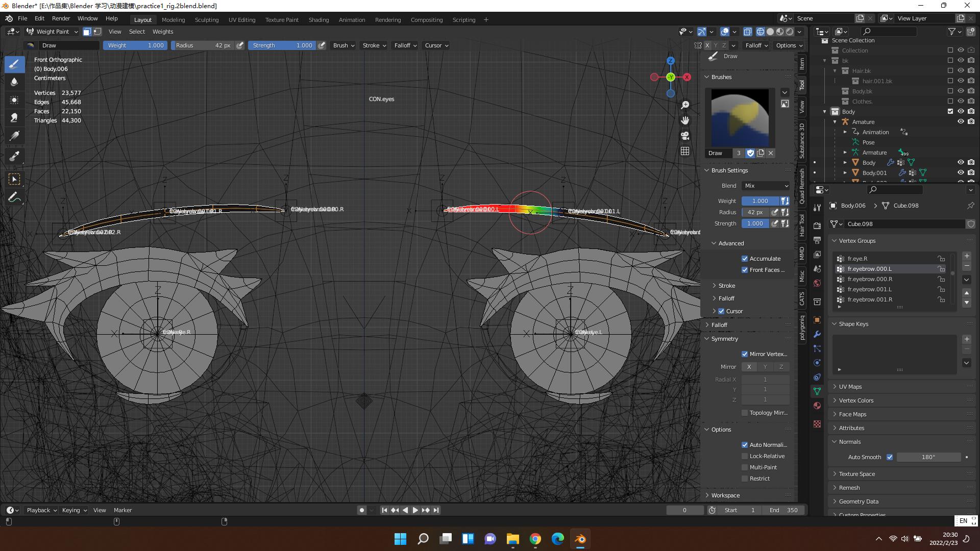
Task: Enable the Accumulate checkbox
Action: tap(745, 259)
